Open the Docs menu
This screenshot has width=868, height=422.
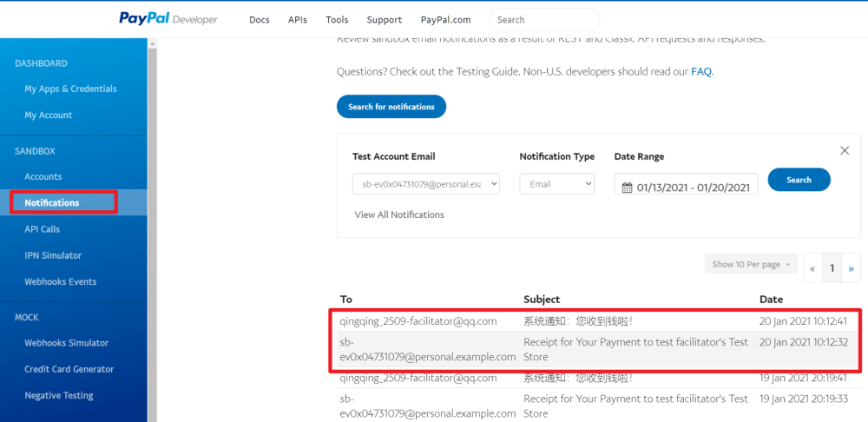click(x=259, y=19)
